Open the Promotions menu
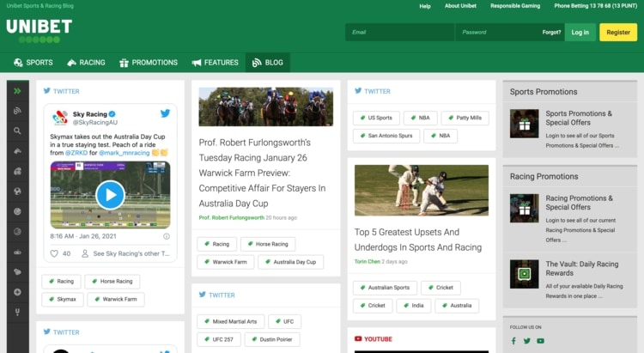 (149, 63)
